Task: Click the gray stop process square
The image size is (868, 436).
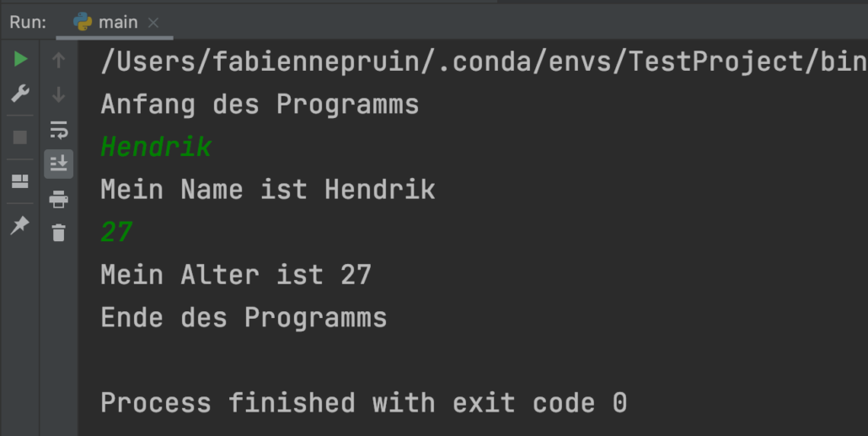Action: pos(20,137)
